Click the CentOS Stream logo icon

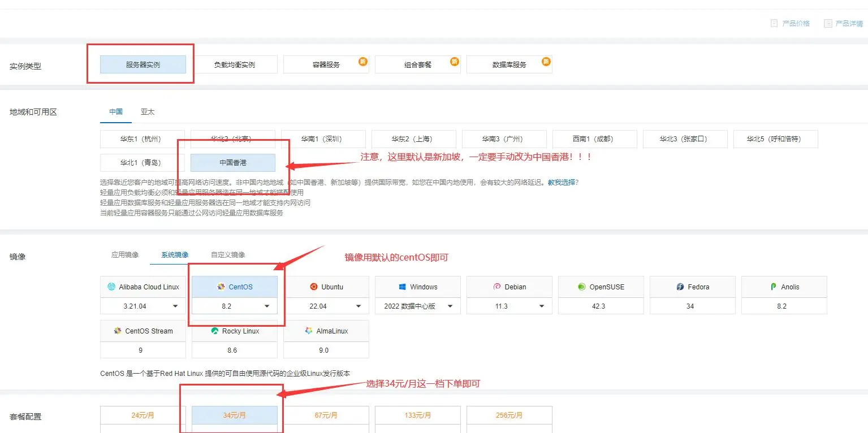point(118,331)
